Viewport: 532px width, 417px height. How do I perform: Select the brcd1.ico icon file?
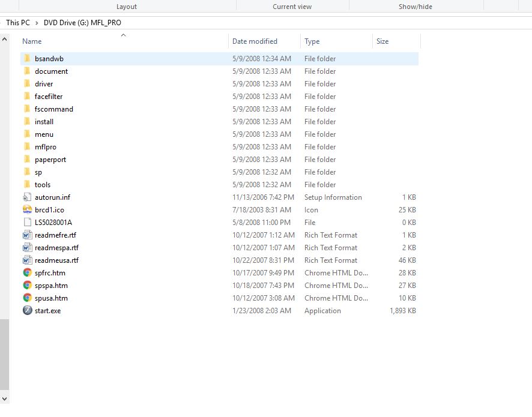27,210
